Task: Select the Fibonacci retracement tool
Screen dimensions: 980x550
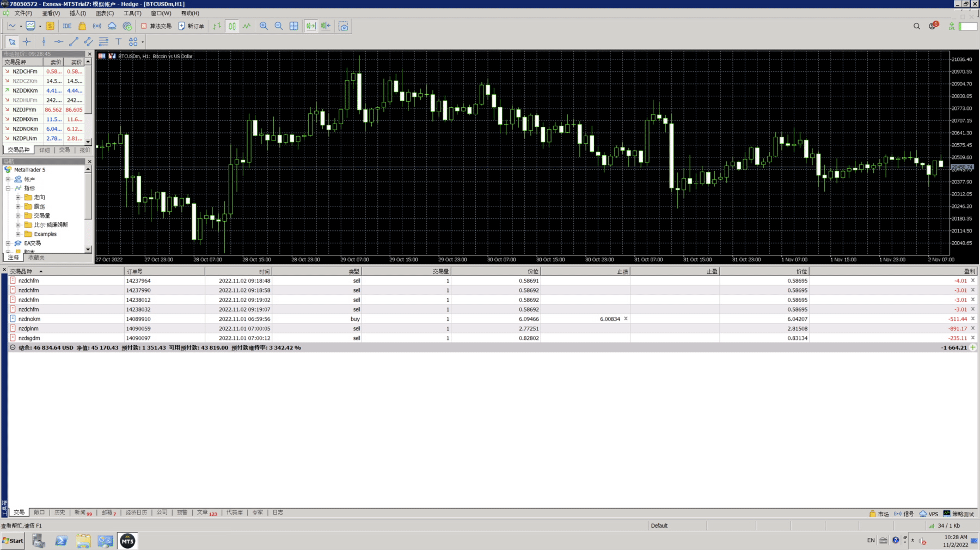Action: (x=103, y=41)
